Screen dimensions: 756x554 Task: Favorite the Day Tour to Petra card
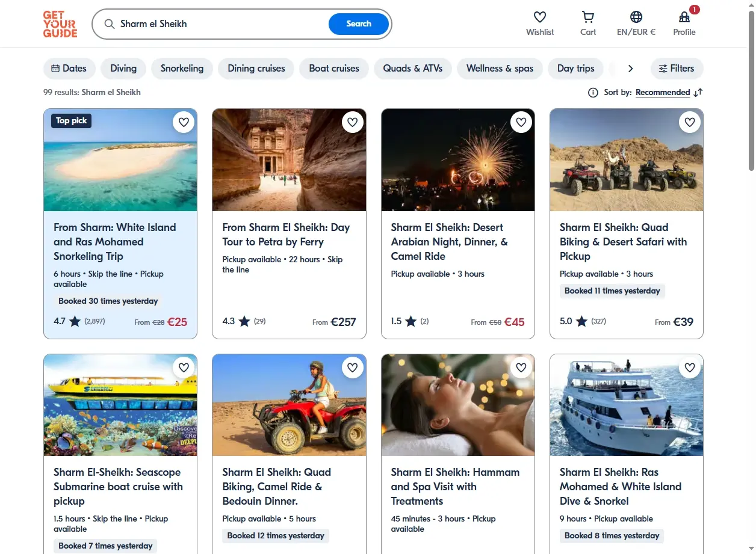[x=353, y=122]
